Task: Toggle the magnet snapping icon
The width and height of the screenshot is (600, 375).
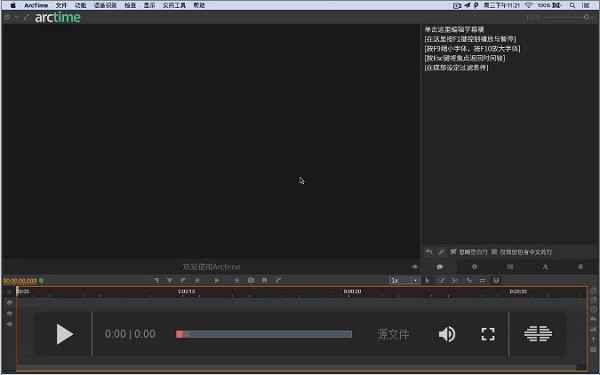Action: [496, 280]
